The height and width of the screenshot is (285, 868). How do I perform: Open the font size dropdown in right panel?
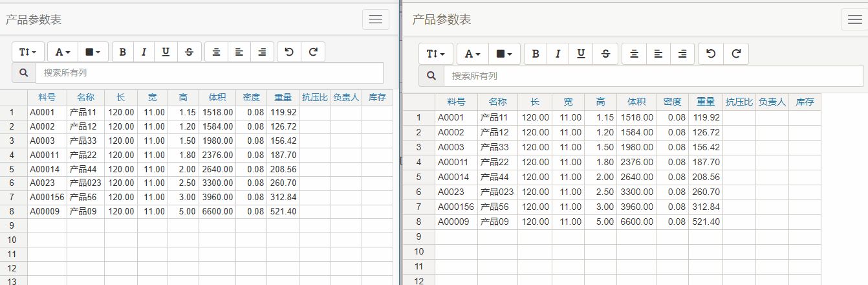point(435,54)
